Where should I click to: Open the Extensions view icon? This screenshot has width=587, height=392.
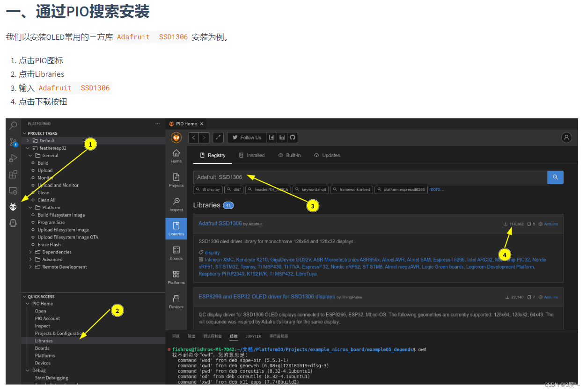coord(13,174)
